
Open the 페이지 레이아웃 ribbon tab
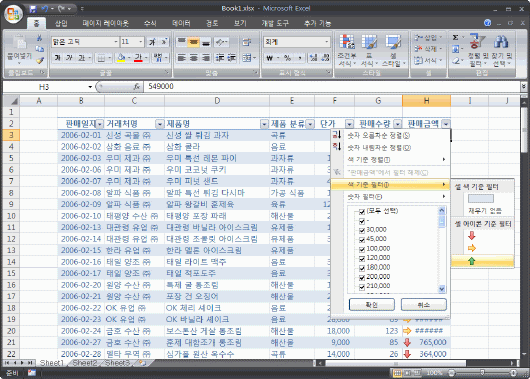(105, 23)
